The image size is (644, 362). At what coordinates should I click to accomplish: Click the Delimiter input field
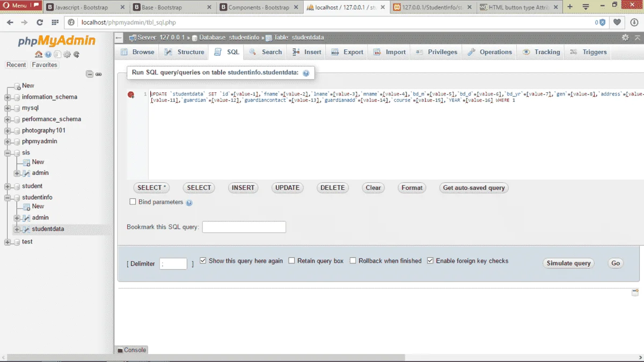[x=173, y=264]
